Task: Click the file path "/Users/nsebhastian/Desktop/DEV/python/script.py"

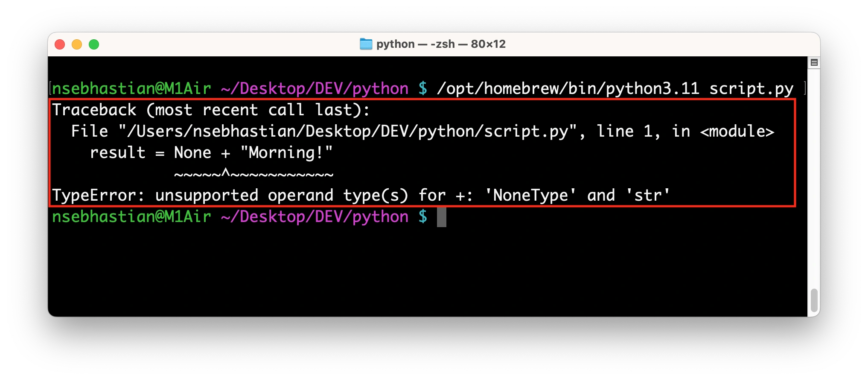Action: 348,132
